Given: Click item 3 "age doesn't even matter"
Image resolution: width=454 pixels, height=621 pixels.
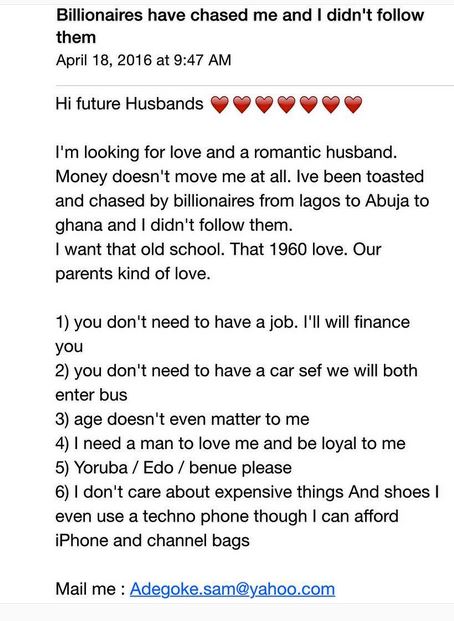Looking at the screenshot, I should [182, 419].
